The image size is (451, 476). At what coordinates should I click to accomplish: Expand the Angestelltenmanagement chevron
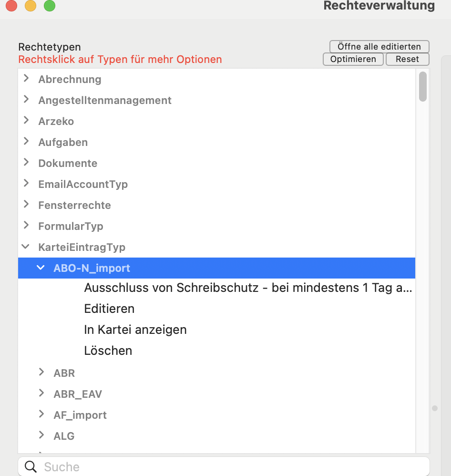(x=26, y=99)
